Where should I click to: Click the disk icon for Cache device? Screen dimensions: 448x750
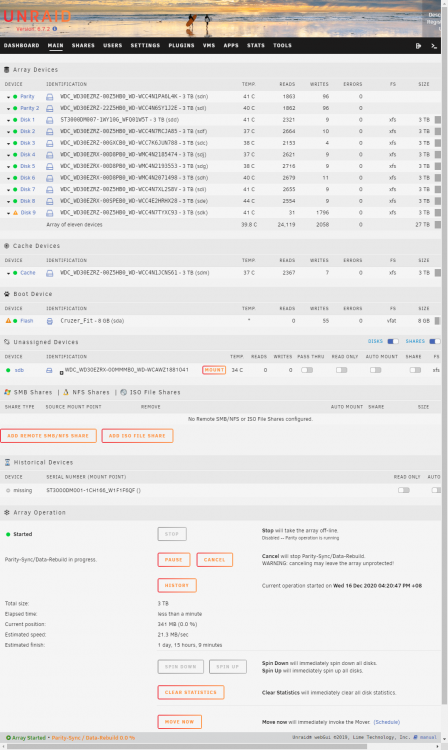pyautogui.click(x=49, y=273)
